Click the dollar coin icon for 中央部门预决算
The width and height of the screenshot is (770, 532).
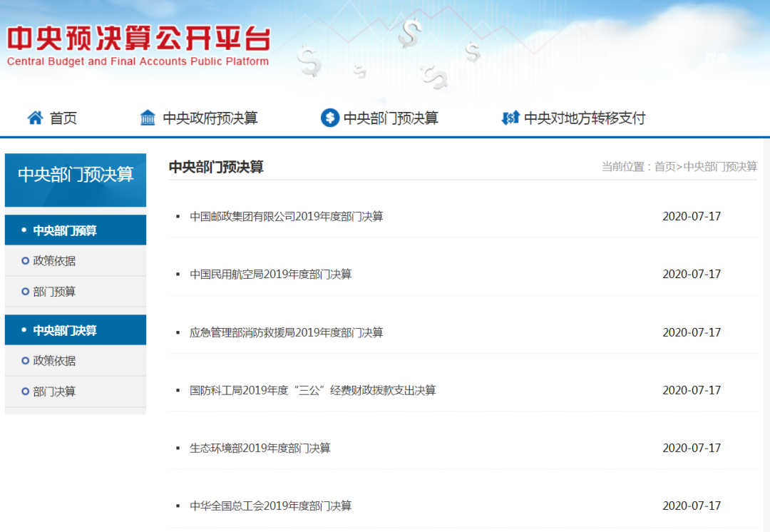329,118
